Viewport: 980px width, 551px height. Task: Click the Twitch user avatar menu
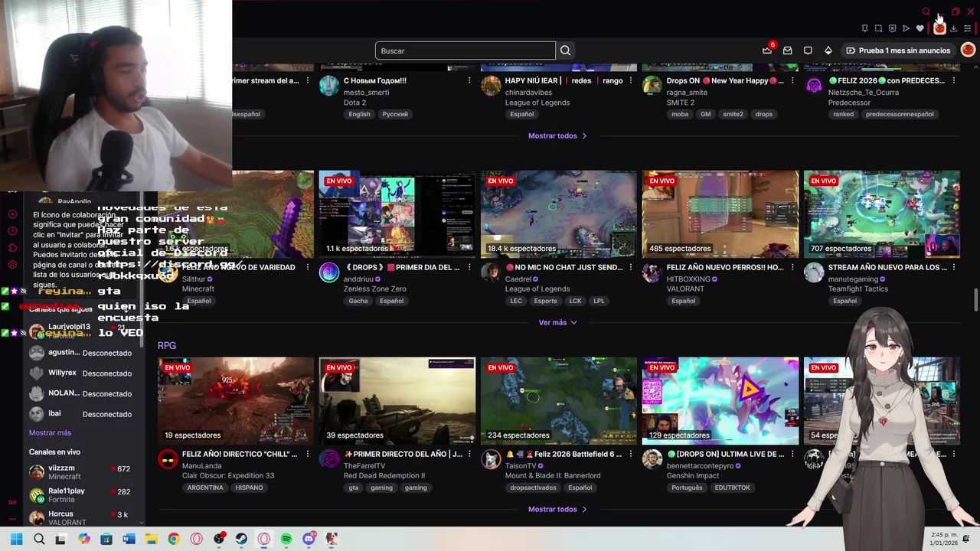pyautogui.click(x=968, y=50)
